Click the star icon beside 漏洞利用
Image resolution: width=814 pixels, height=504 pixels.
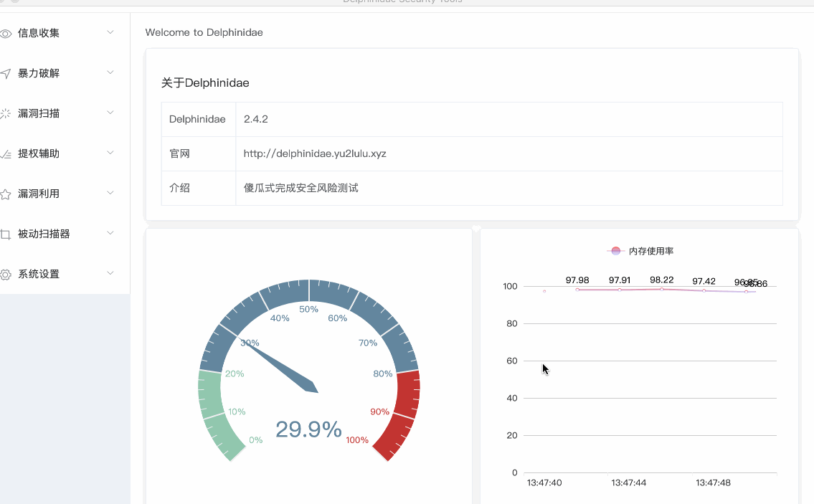(6, 194)
